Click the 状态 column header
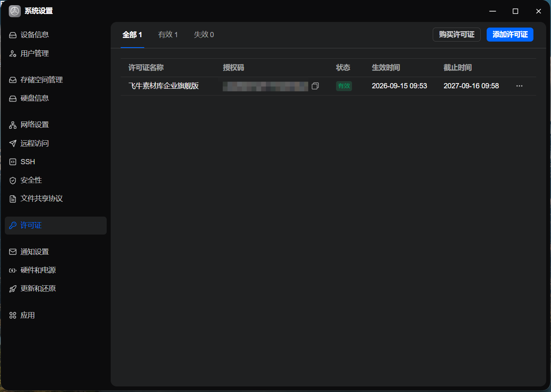This screenshot has width=551, height=392. click(x=343, y=68)
